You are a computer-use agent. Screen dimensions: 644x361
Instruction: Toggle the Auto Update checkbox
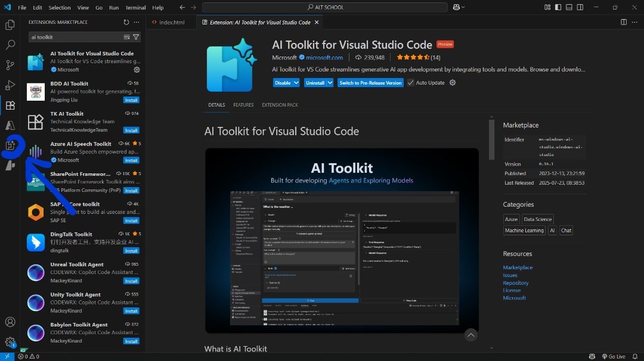pos(410,82)
